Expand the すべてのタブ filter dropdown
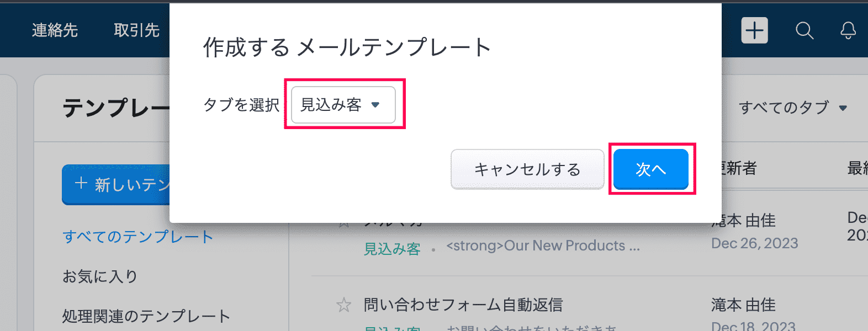This screenshot has width=868, height=331. tap(793, 108)
